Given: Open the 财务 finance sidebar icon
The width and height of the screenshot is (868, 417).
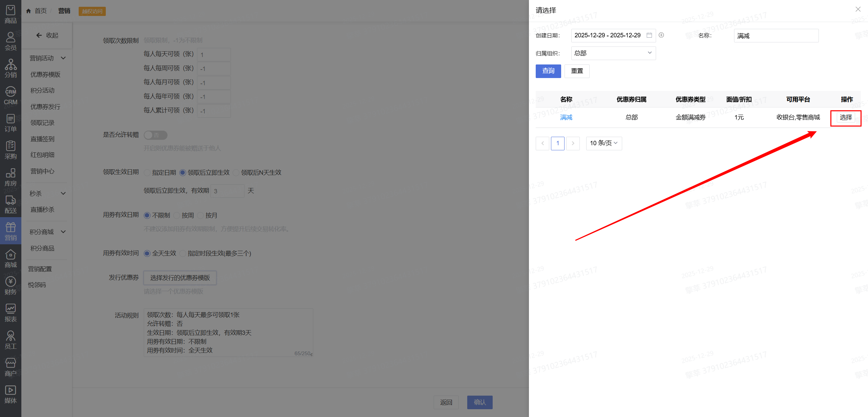Looking at the screenshot, I should point(11,285).
